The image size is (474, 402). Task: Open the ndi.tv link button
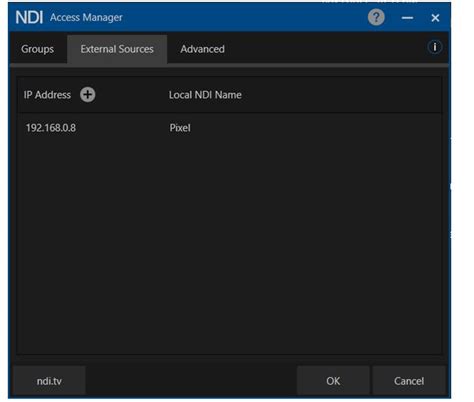[49, 381]
